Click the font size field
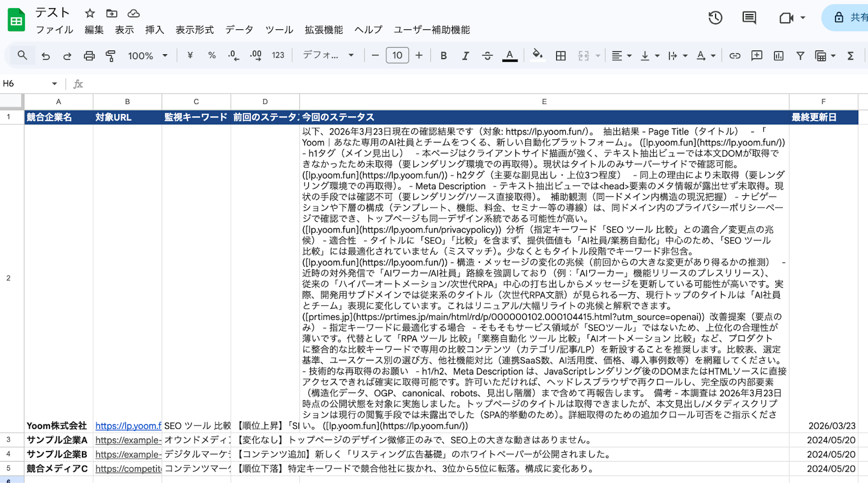Screen dimensions: 868x483 click(x=397, y=55)
